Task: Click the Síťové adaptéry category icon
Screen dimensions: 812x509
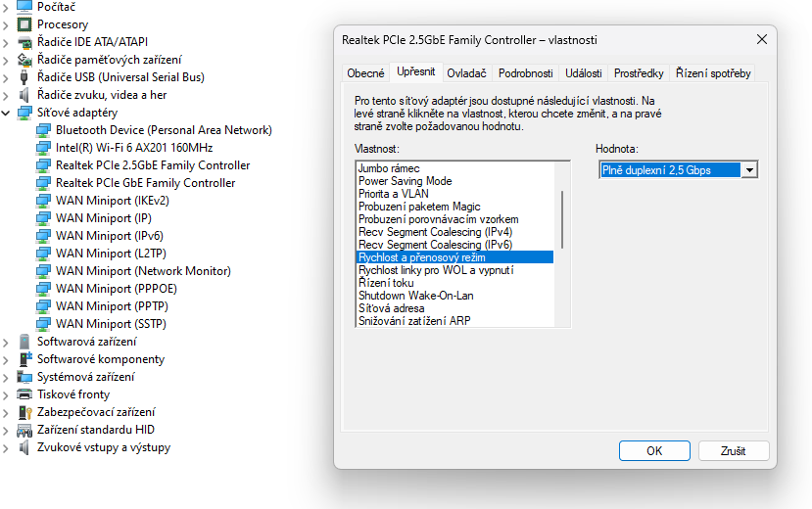Action: (x=25, y=113)
